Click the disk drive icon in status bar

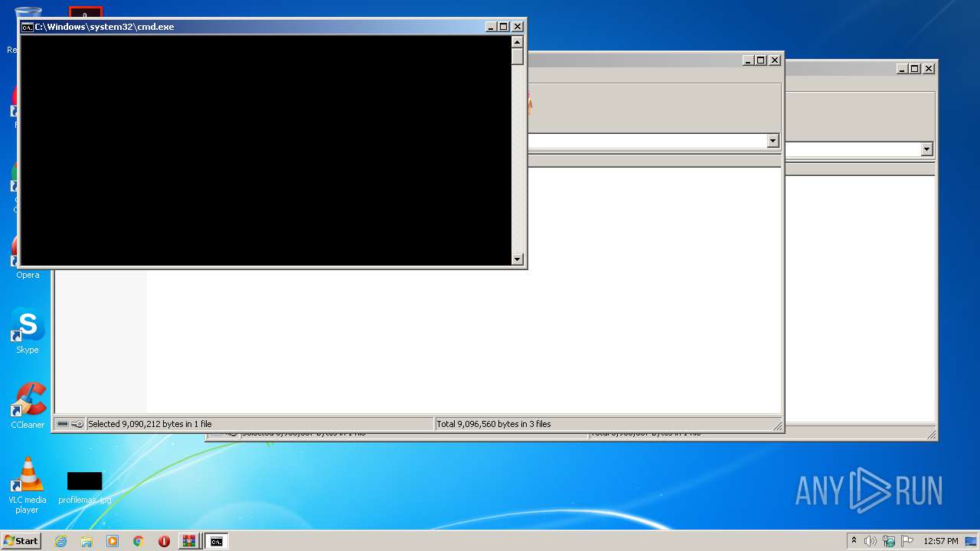click(63, 424)
